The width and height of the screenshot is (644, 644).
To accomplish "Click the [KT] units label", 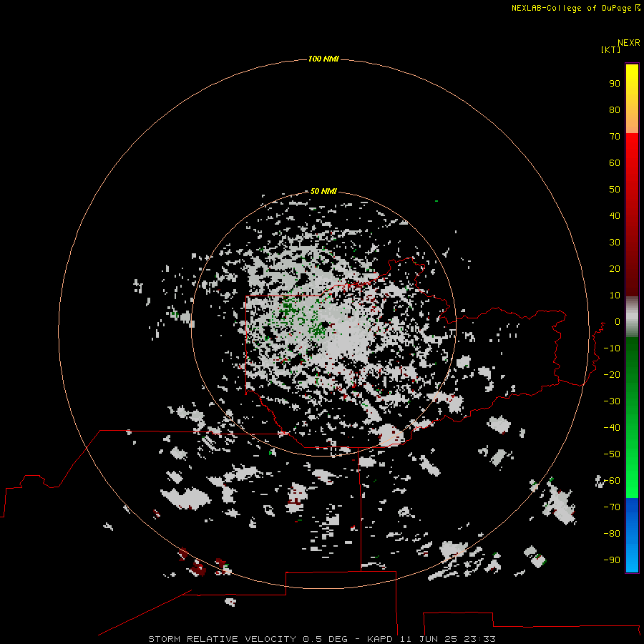I will tap(611, 49).
